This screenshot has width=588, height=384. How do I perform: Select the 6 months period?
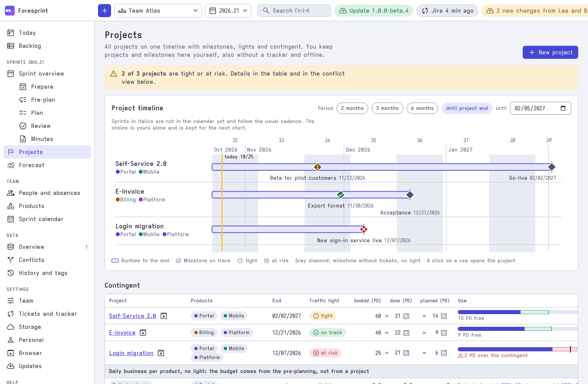[x=423, y=108]
